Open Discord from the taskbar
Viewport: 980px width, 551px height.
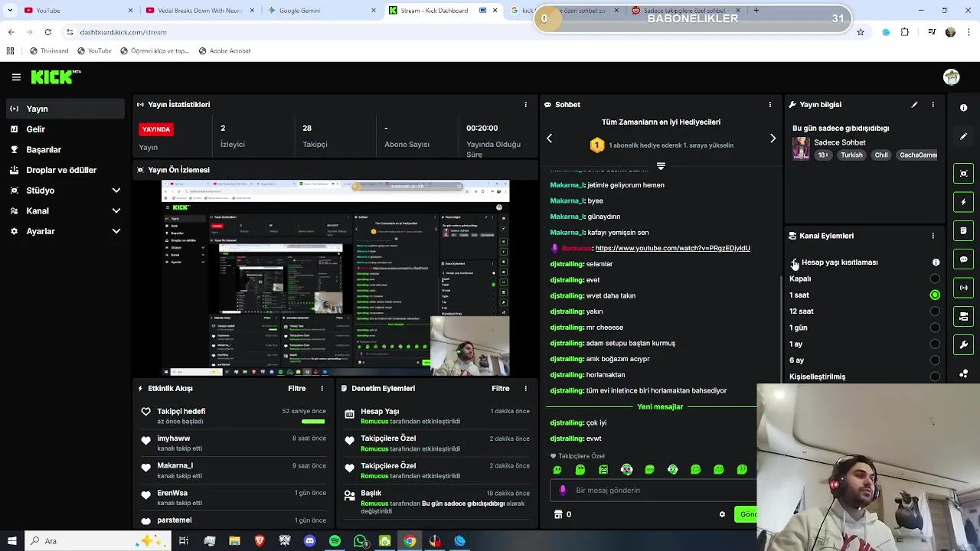coord(309,541)
